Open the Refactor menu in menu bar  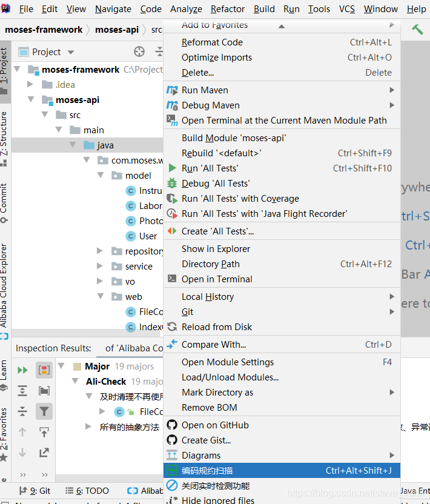[228, 9]
